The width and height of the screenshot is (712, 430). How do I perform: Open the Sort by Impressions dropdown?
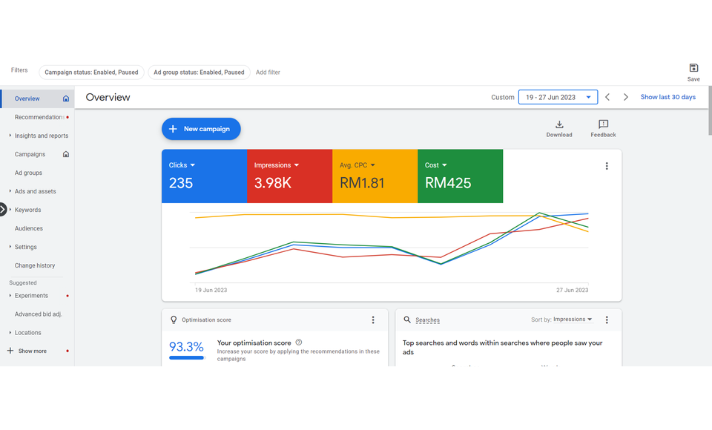561,320
